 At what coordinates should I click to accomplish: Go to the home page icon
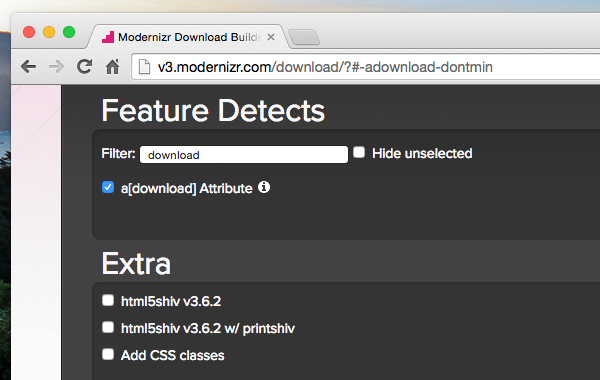(x=112, y=67)
